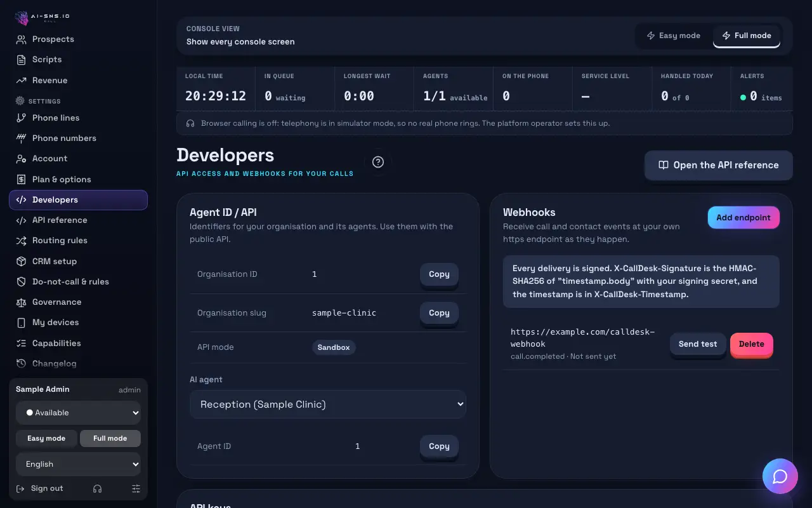Click the My devices phone icon
Viewport: 812px width, 508px height.
tap(21, 323)
